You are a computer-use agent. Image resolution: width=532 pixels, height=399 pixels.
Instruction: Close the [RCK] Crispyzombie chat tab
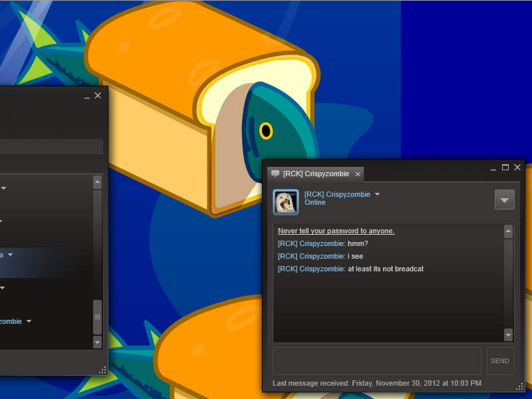[x=357, y=174]
